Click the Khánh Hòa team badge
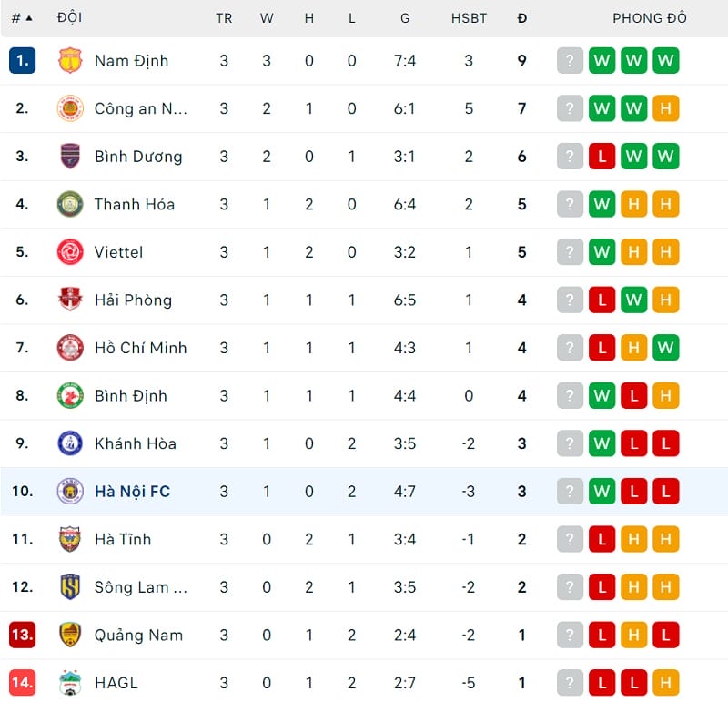Viewport: 728px width, 702px height. [70, 443]
